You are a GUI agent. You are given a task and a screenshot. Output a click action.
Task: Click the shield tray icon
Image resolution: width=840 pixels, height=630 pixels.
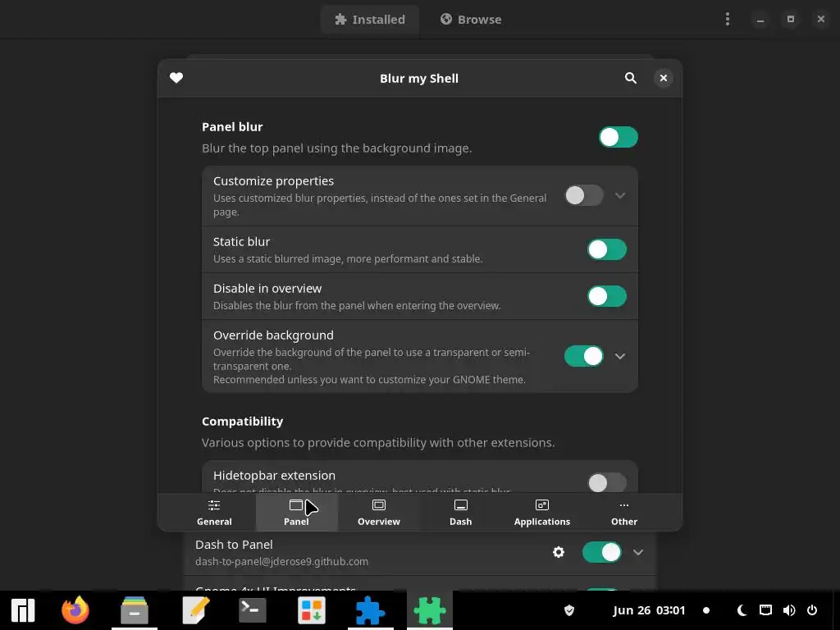tap(569, 610)
